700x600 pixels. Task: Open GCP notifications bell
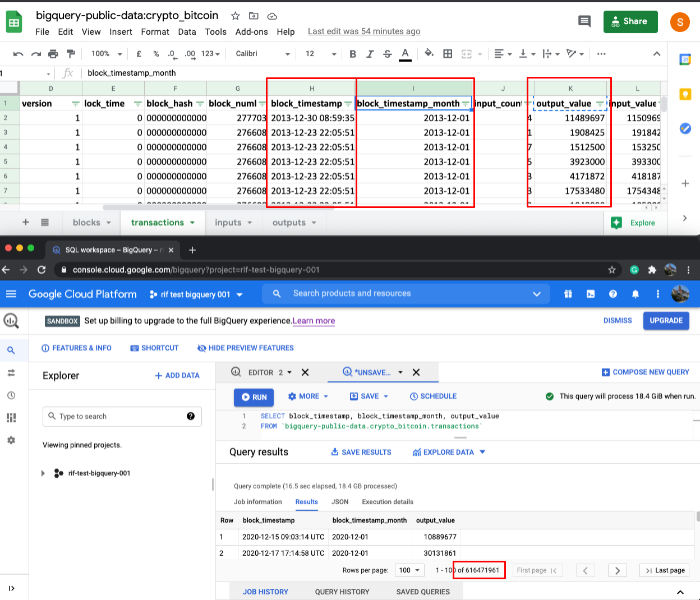635,294
